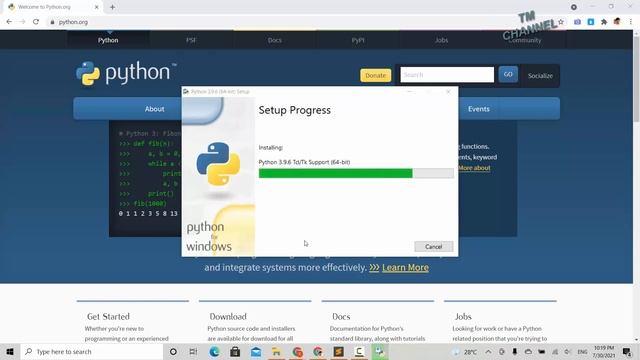The width and height of the screenshot is (640, 360).
Task: Show hidden system tray icons
Action: [x=489, y=351]
